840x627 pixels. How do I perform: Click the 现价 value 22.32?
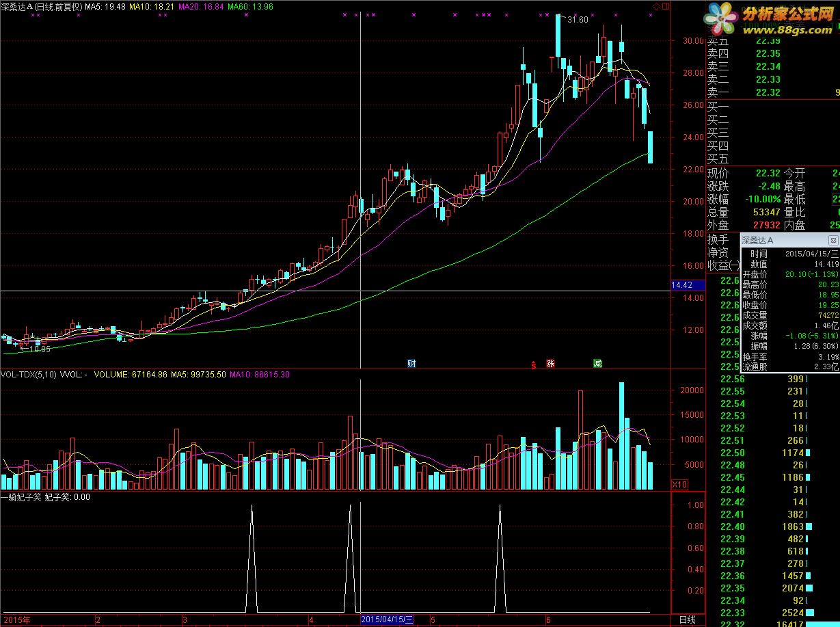click(768, 174)
